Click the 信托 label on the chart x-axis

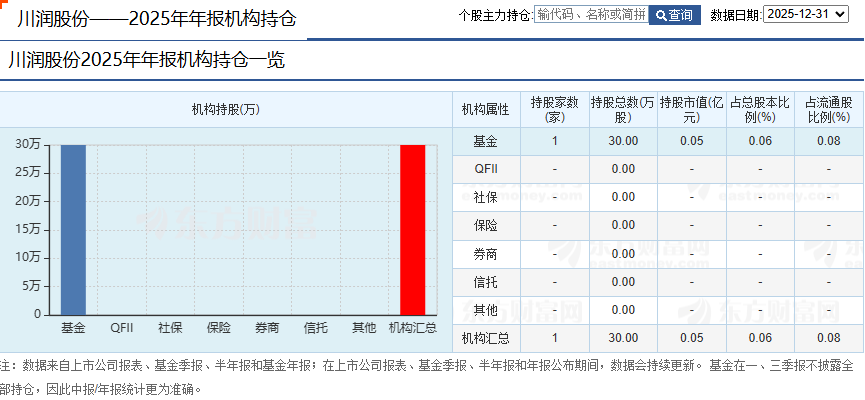[x=316, y=328]
